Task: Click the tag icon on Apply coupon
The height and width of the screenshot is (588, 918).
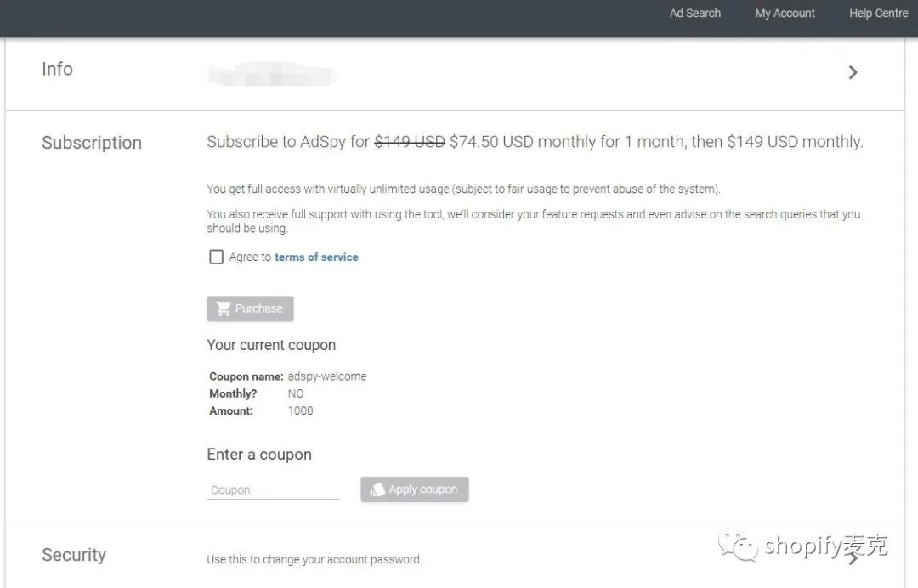Action: point(377,489)
